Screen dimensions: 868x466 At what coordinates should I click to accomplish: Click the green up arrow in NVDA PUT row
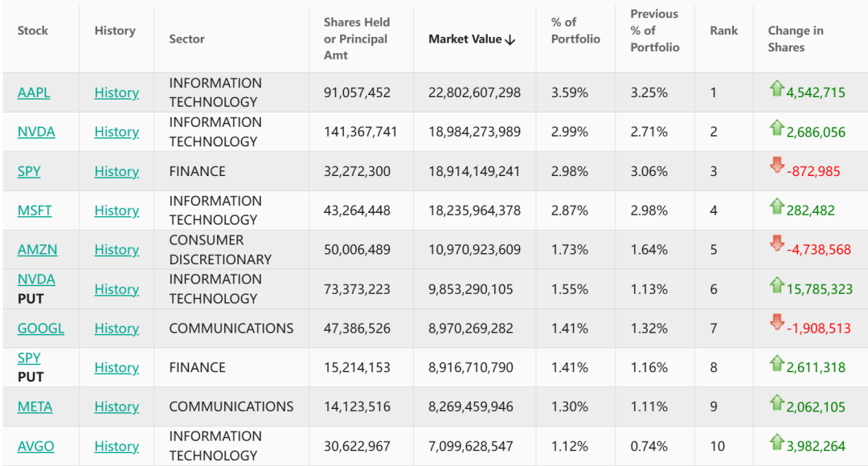pyautogui.click(x=776, y=285)
